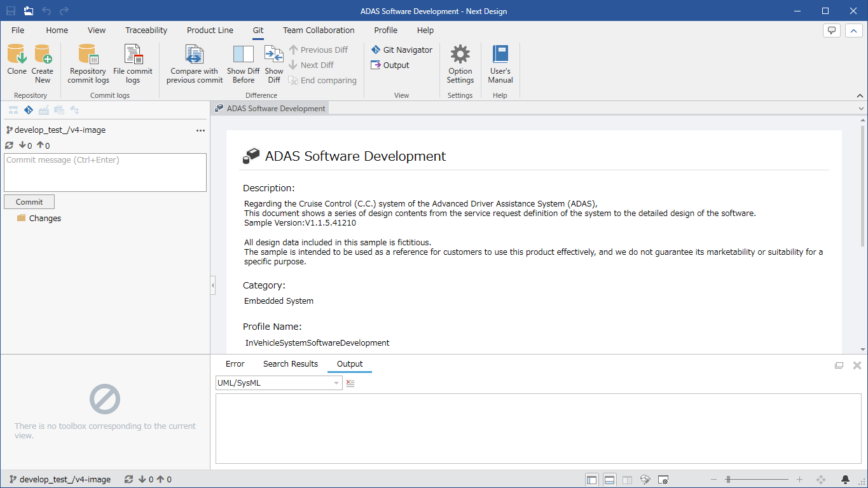
Task: Switch to the Search Results tab
Action: [291, 363]
